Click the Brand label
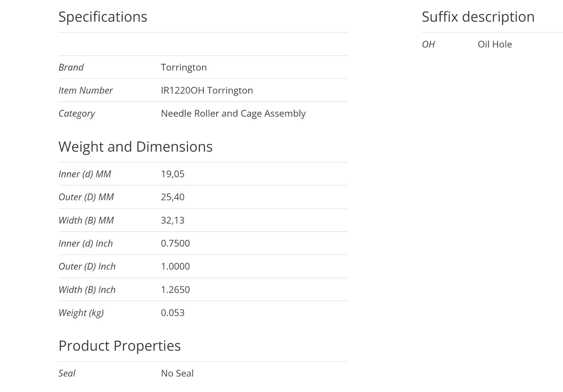Screen dimensions: 563x392 [x=71, y=67]
